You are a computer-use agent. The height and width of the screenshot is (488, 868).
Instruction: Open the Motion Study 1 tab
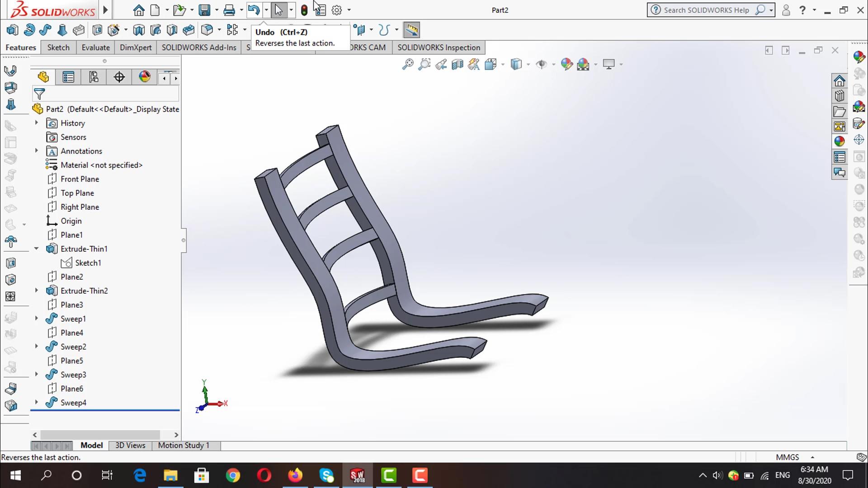click(183, 445)
